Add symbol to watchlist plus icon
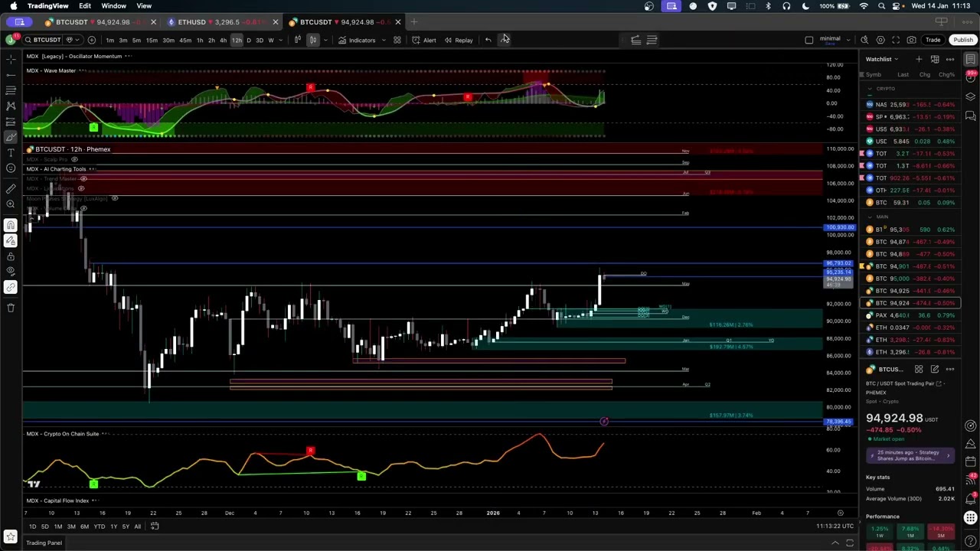This screenshot has height=551, width=980. [x=919, y=59]
